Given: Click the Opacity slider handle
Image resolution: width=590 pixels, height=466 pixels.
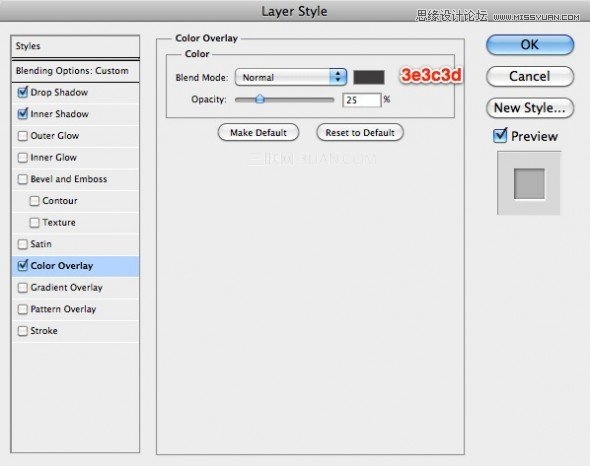Looking at the screenshot, I should [x=260, y=99].
